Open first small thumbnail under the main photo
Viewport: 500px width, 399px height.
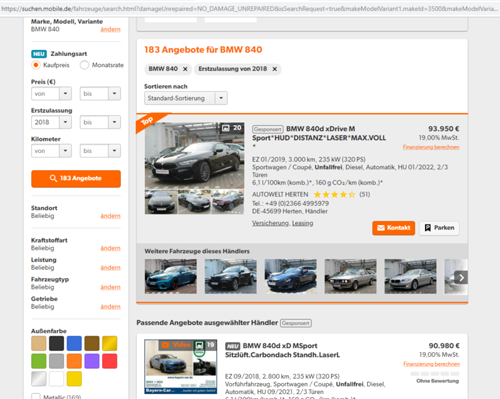tap(161, 202)
